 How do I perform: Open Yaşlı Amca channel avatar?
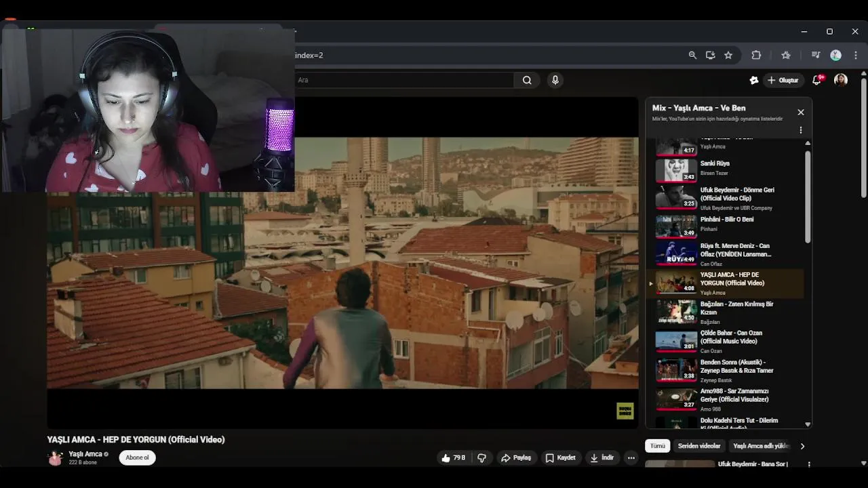pyautogui.click(x=55, y=458)
